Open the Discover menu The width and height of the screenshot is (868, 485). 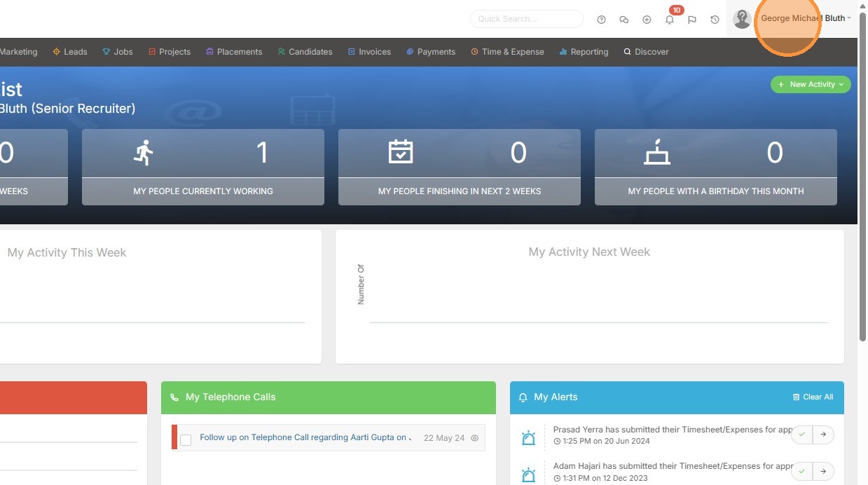(x=646, y=52)
